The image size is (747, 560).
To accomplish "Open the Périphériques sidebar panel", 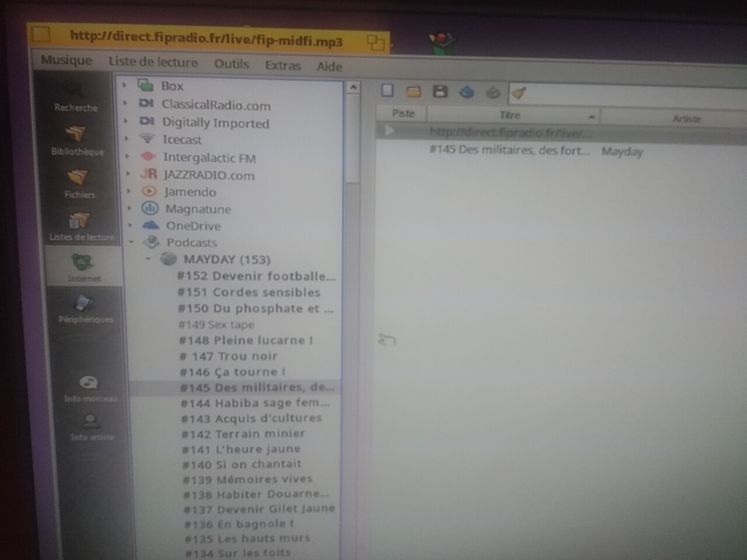I will [85, 309].
